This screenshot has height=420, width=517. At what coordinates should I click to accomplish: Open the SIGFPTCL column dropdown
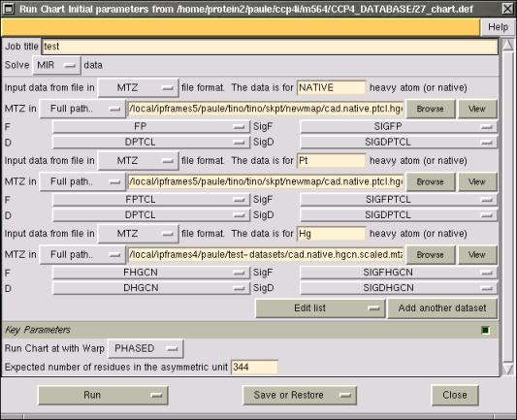point(399,200)
